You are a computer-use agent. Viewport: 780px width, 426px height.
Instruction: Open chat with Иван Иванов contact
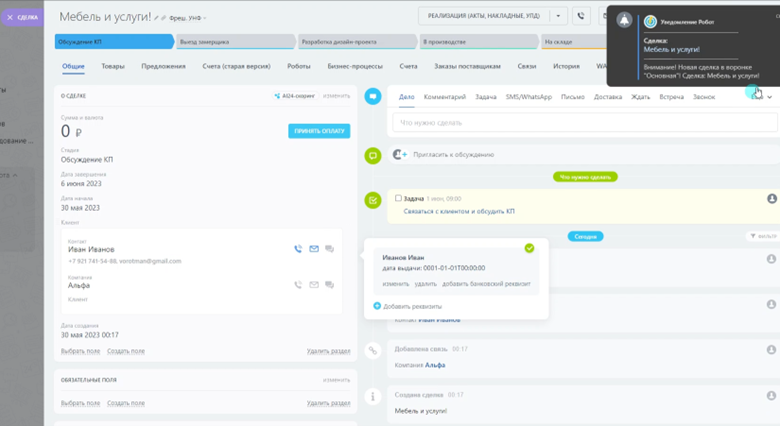point(329,249)
